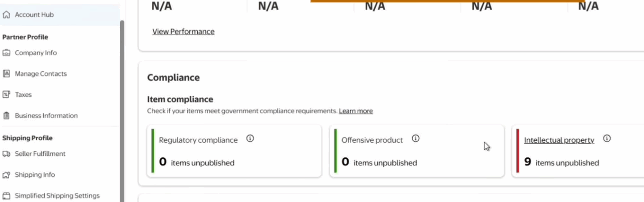Click the Company Info briefcase icon

(7, 53)
